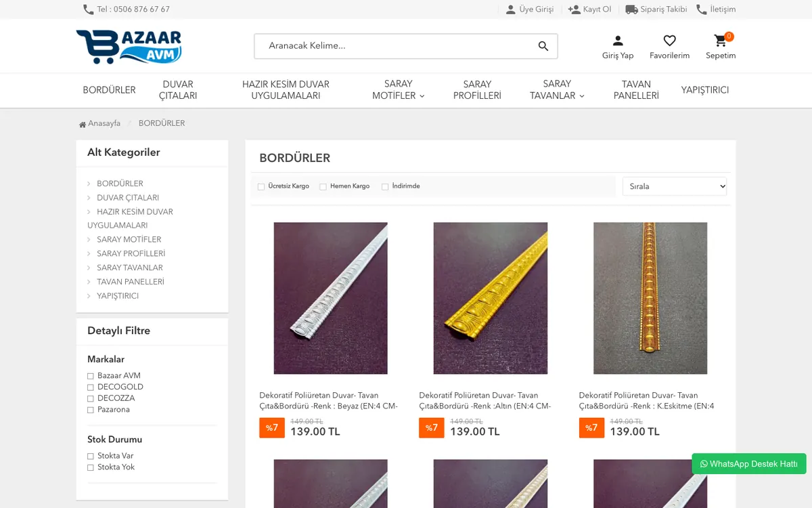This screenshot has height=508, width=812.
Task: Click the chevron before DUVAR ÇITALARI sidebar link
Action: pos(89,198)
